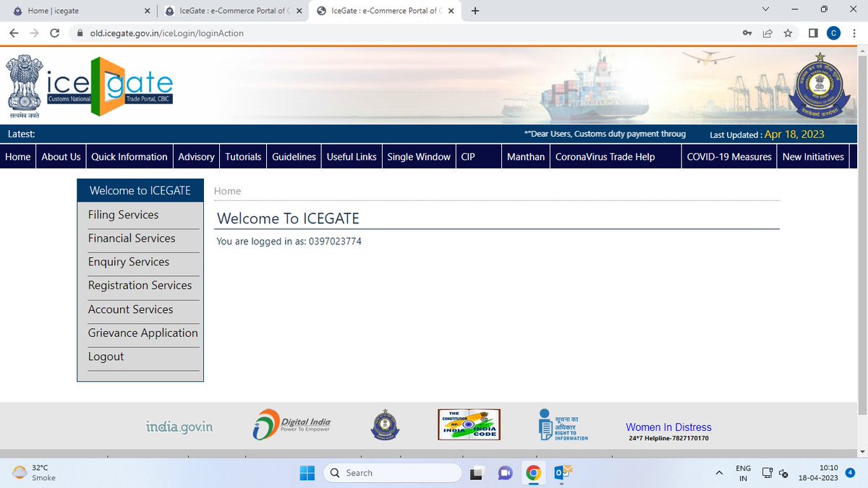The height and width of the screenshot is (488, 868).
Task: Open the ENG IN language switcher
Action: coord(743,473)
